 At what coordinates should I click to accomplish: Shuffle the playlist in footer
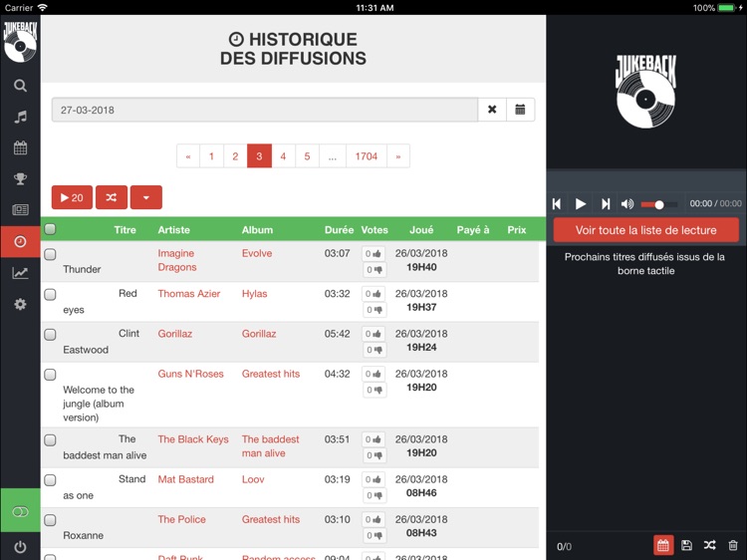point(710,546)
